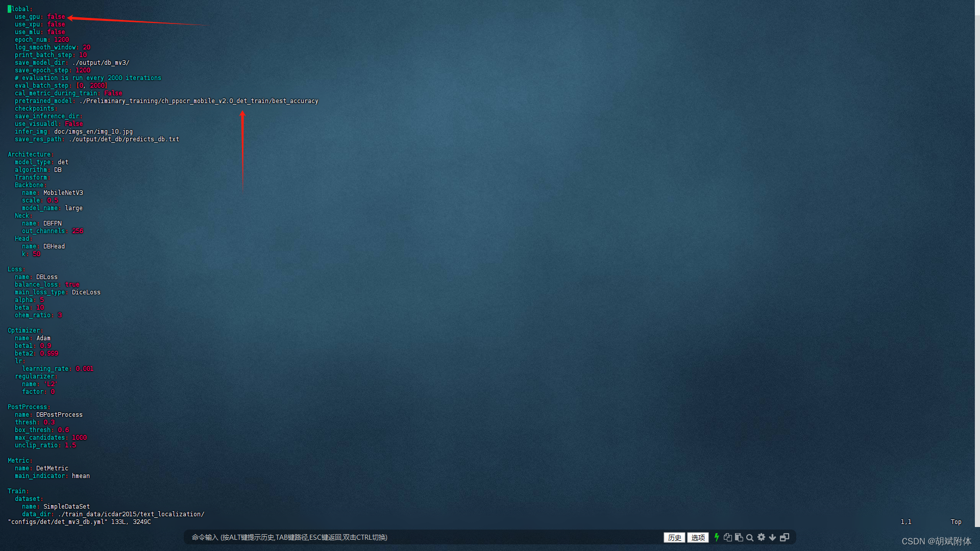Click the evaluation comment line
The image size is (980, 551).
(88, 78)
